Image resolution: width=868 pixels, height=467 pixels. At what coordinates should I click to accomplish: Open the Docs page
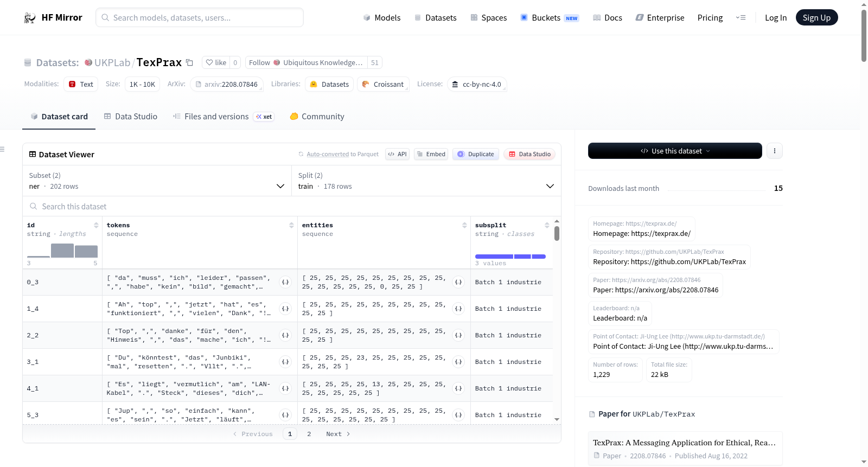pos(608,18)
